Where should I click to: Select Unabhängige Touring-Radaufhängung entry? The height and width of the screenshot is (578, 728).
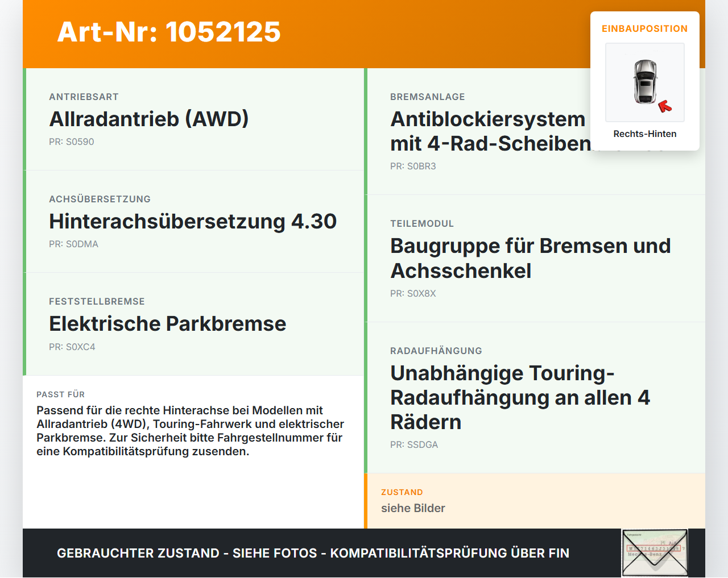click(x=535, y=398)
